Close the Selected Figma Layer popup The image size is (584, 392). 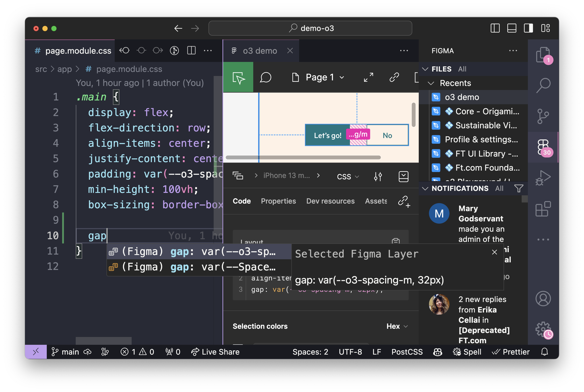pyautogui.click(x=494, y=252)
